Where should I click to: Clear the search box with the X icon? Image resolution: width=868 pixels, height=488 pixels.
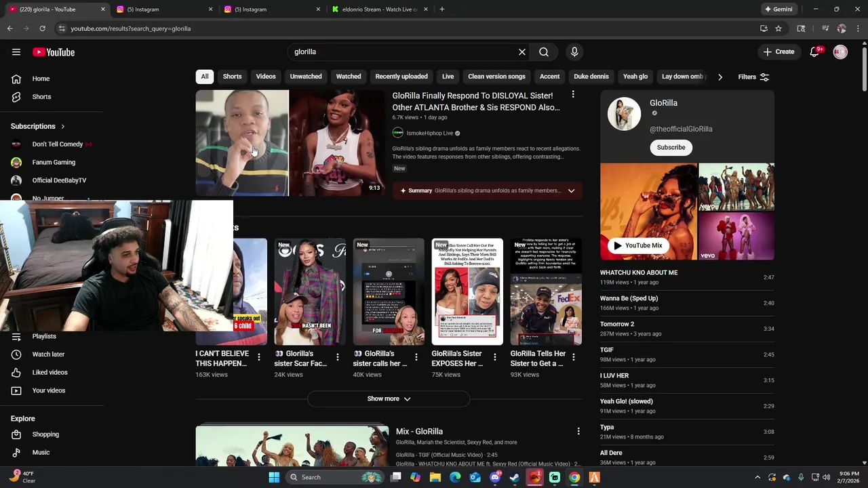point(522,52)
